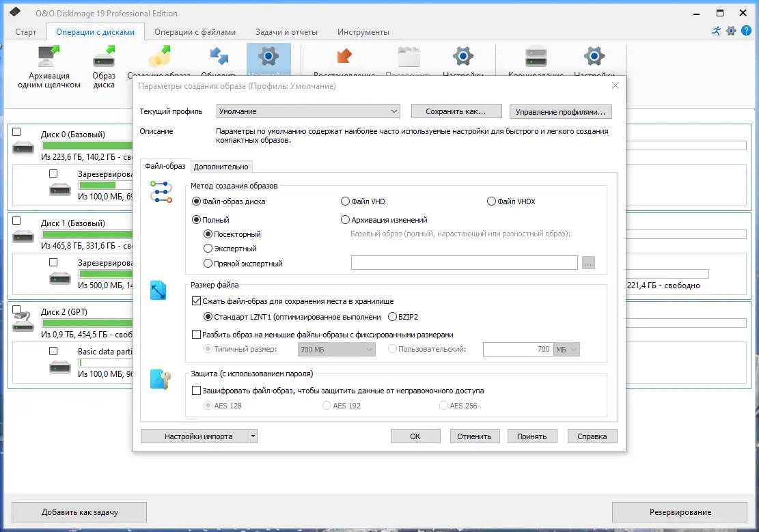Click the Добавить как задачу button
Image resolution: width=759 pixels, height=532 pixels.
[79, 512]
